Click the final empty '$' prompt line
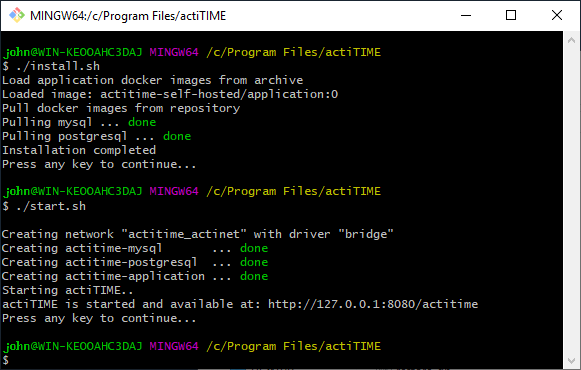The width and height of the screenshot is (581, 370). pyautogui.click(x=6, y=360)
